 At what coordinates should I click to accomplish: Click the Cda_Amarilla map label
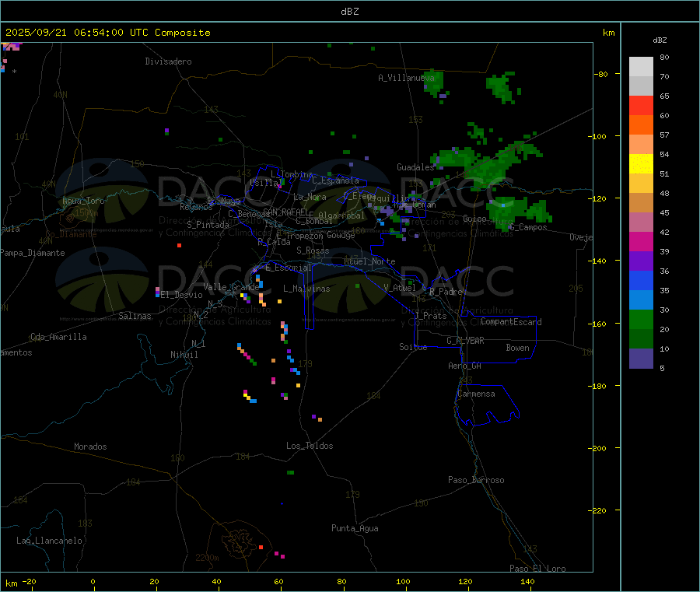click(x=58, y=337)
